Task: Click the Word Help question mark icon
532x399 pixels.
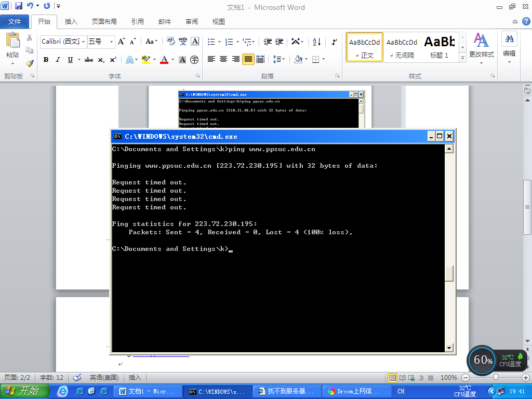Action: click(x=526, y=21)
